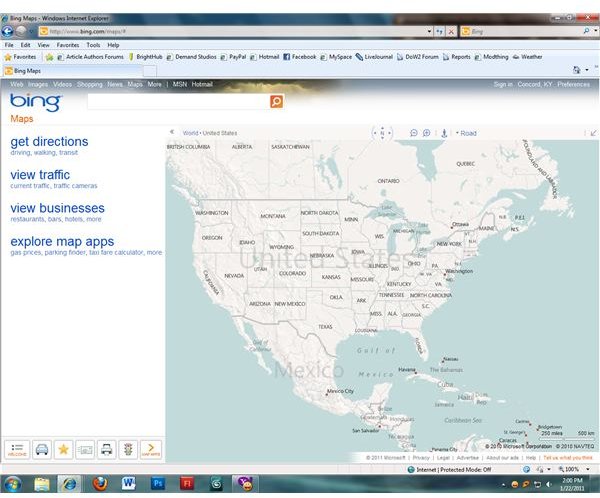
Task: Click the orange Bing search magnifier button
Action: point(277,101)
